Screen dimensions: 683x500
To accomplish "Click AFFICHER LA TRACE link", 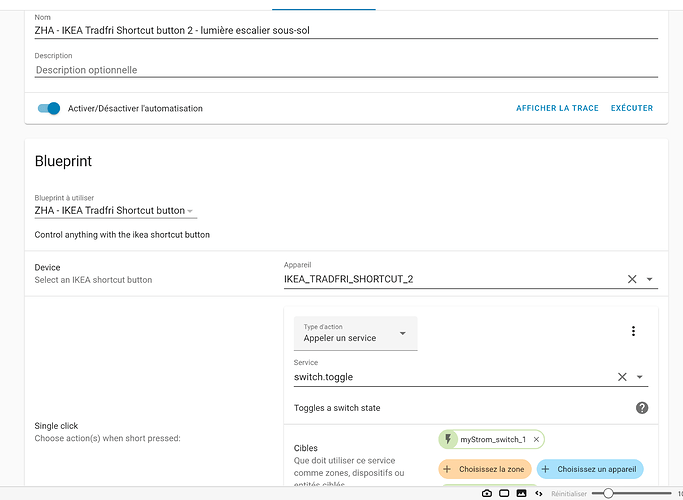I will tap(557, 108).
